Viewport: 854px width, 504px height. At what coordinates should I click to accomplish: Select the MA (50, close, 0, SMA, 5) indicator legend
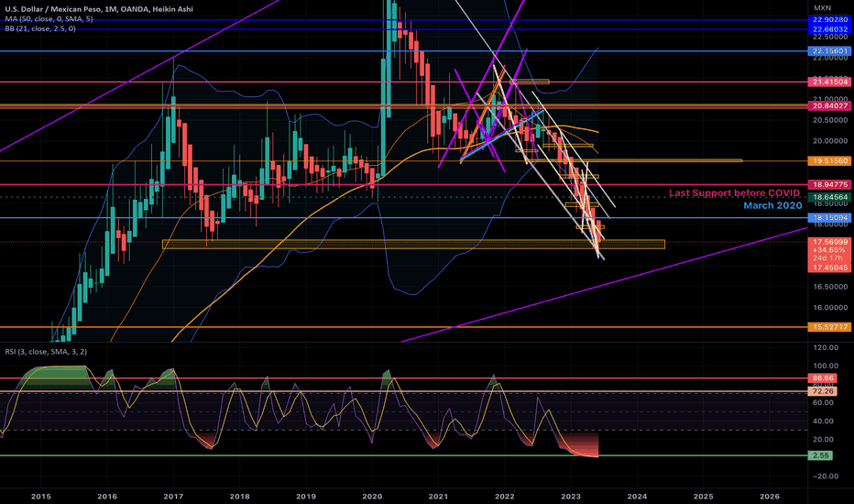49,18
